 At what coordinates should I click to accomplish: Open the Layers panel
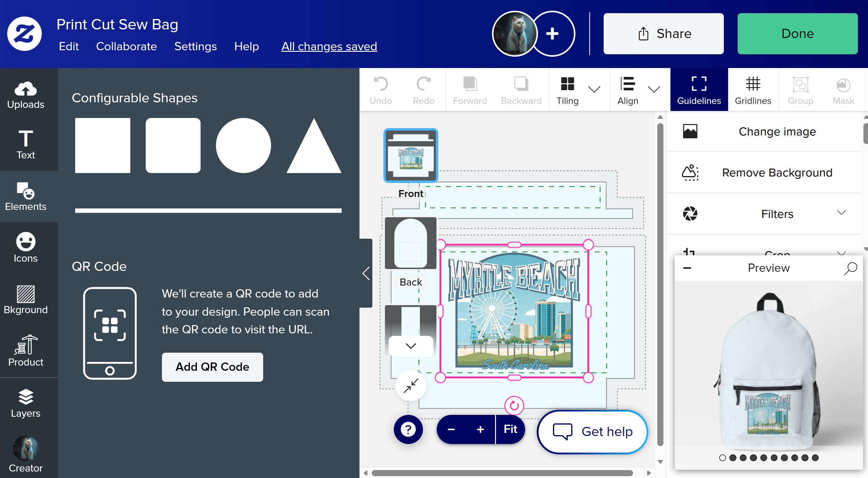pyautogui.click(x=25, y=403)
